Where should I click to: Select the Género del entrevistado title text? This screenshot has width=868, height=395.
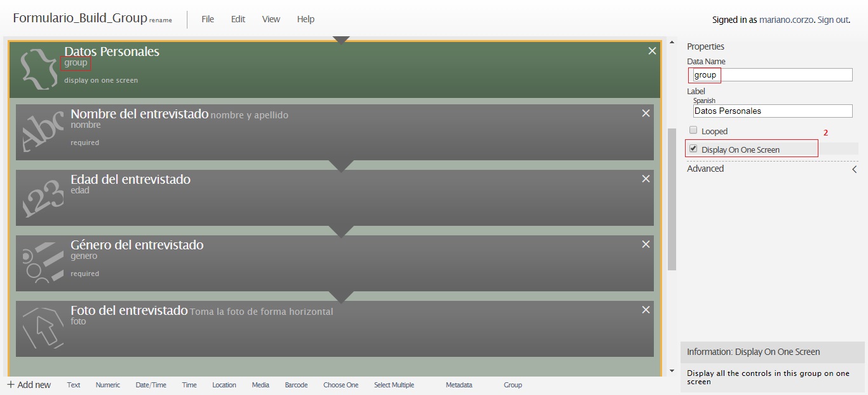point(137,245)
